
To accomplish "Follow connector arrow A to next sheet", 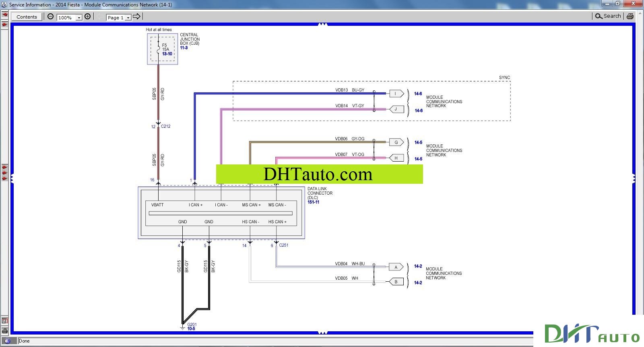I will click(x=396, y=267).
